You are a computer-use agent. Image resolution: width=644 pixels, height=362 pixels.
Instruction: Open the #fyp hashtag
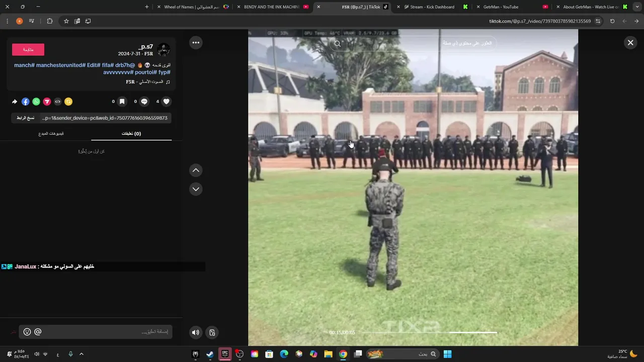point(165,72)
